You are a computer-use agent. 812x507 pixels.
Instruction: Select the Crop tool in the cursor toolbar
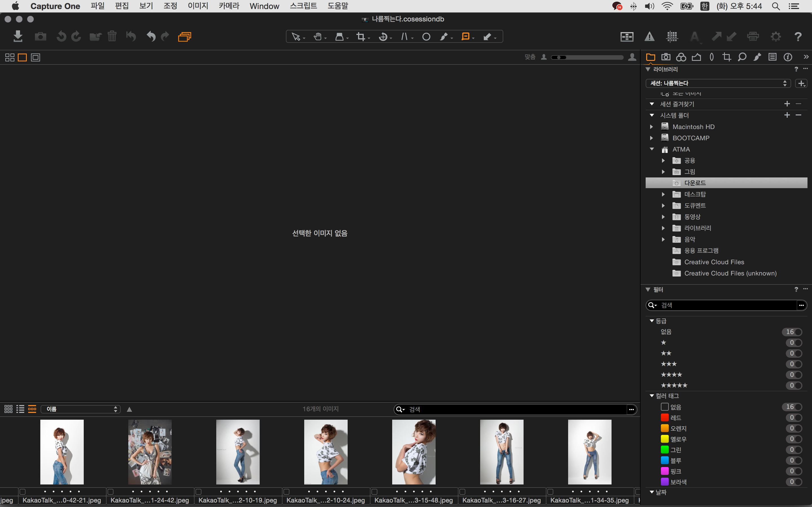pos(361,37)
